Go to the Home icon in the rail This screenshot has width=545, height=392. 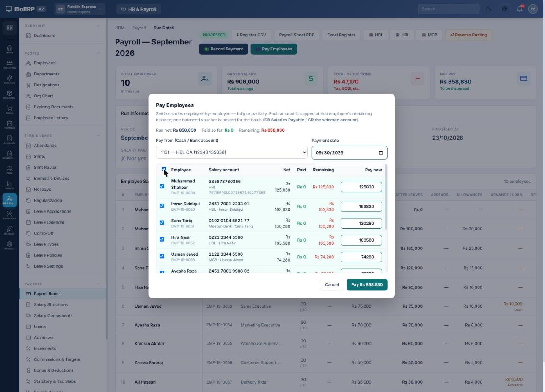(9, 50)
